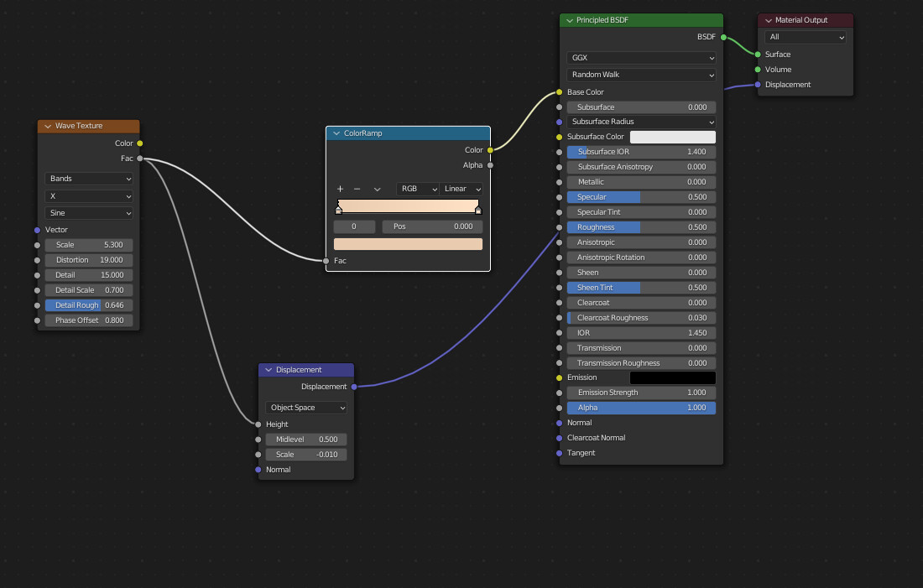923x588 pixels.
Task: Click the Material Output Volume socket
Action: [758, 70]
